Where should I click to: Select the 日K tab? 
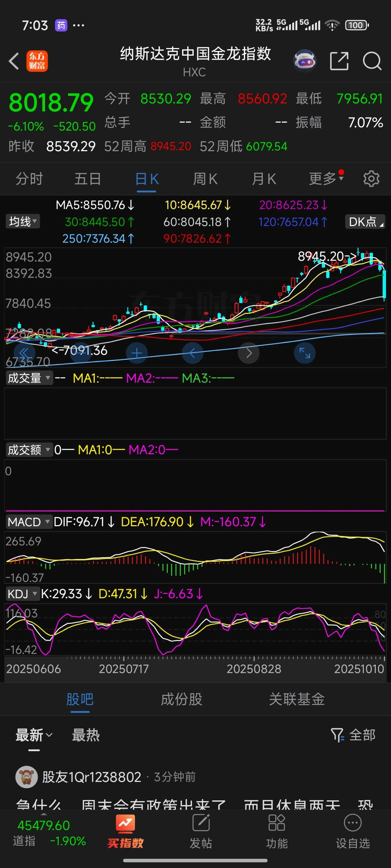point(147,179)
